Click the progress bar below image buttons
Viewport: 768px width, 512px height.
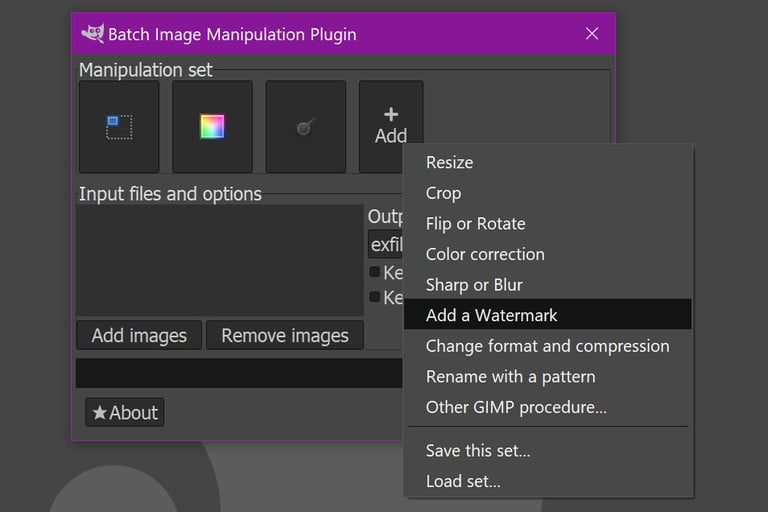point(240,373)
